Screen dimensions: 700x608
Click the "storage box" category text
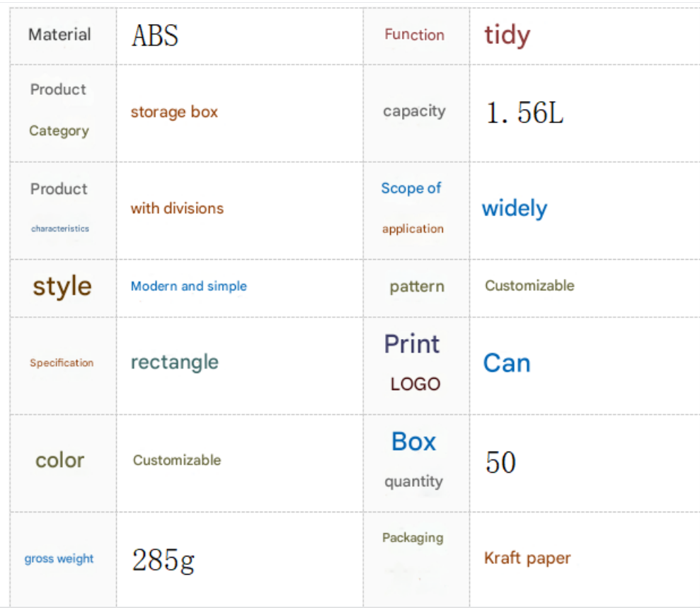pyautogui.click(x=174, y=112)
